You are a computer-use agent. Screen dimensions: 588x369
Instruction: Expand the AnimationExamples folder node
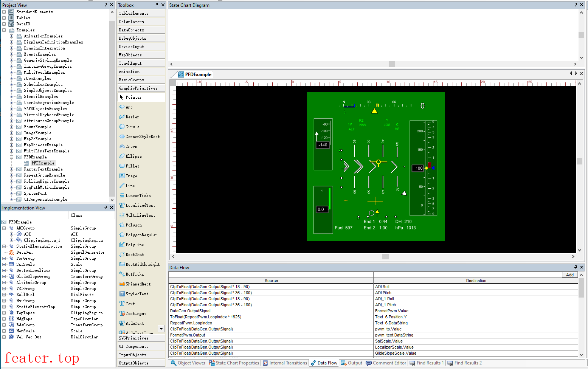[12, 36]
